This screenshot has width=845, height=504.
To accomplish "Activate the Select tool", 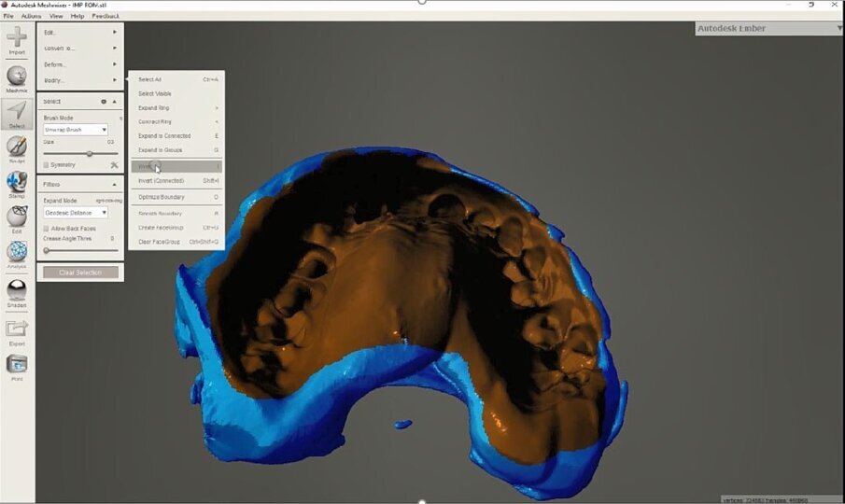I will 17,114.
